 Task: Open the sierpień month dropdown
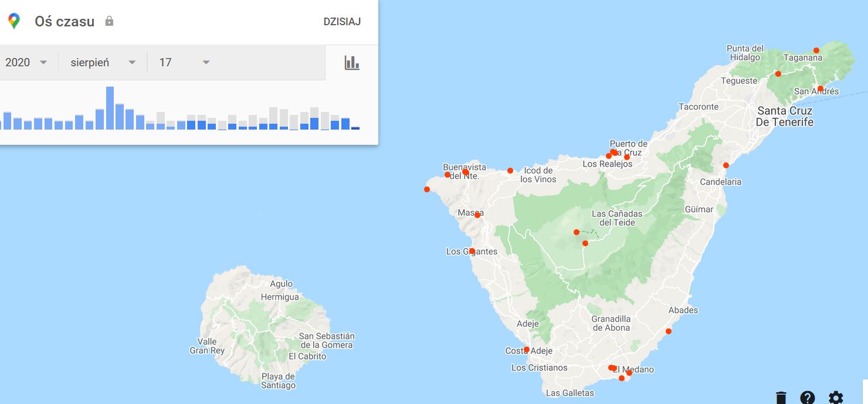click(103, 63)
